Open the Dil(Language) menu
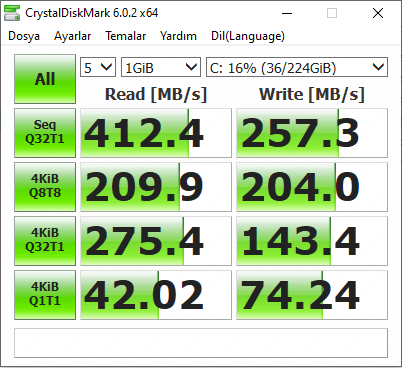 (248, 36)
